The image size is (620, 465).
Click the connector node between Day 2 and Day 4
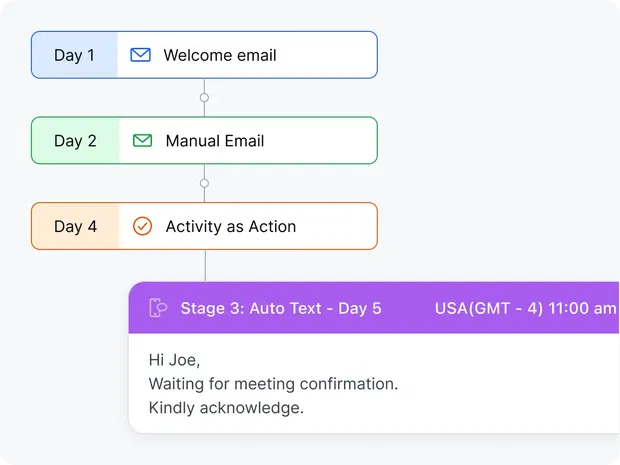click(x=204, y=183)
